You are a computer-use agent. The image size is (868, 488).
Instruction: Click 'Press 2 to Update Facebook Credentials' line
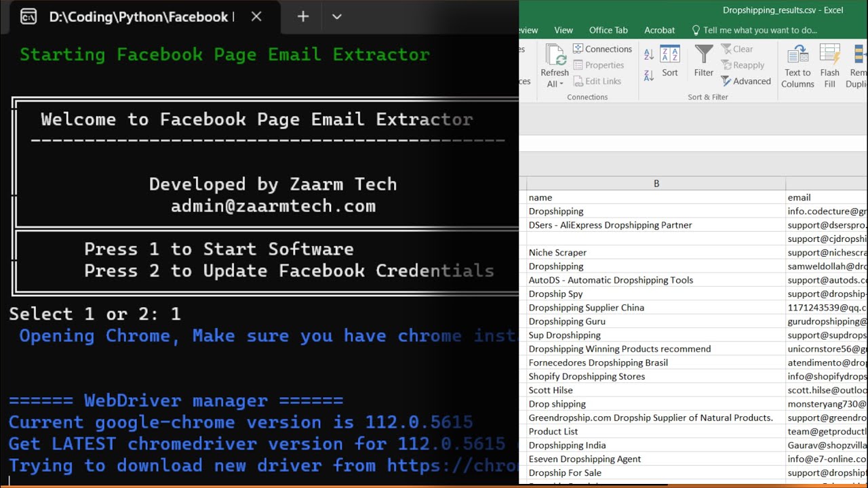pos(290,271)
